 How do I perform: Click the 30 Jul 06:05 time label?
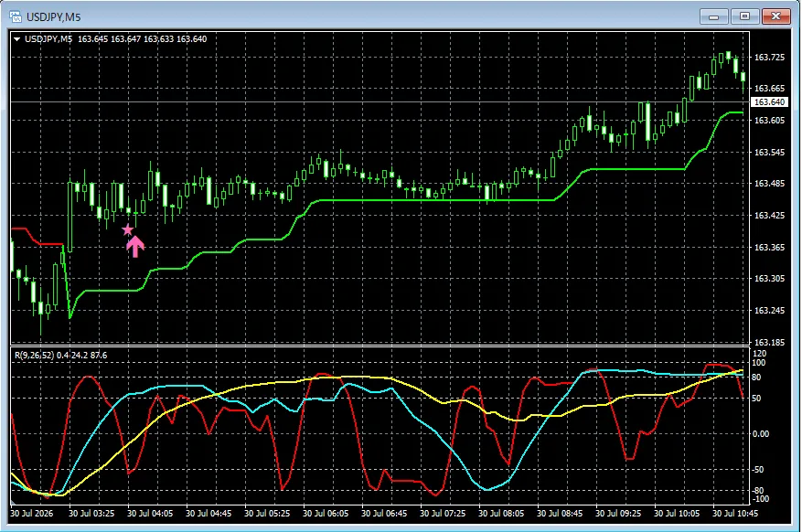tap(326, 513)
